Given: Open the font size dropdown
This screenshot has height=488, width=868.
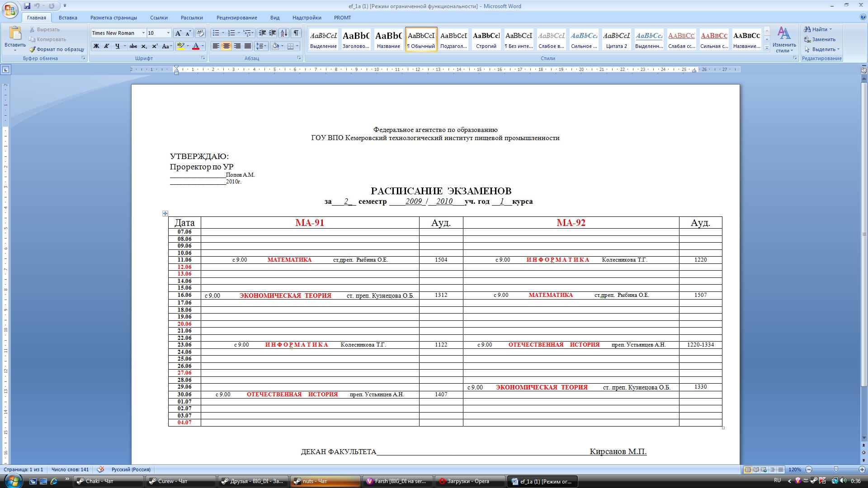Looking at the screenshot, I should point(168,33).
